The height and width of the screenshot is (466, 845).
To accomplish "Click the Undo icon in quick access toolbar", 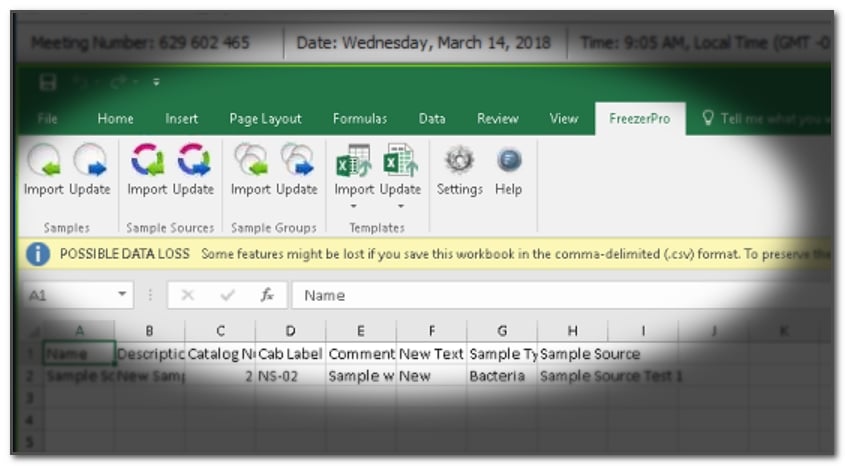I will 80,82.
